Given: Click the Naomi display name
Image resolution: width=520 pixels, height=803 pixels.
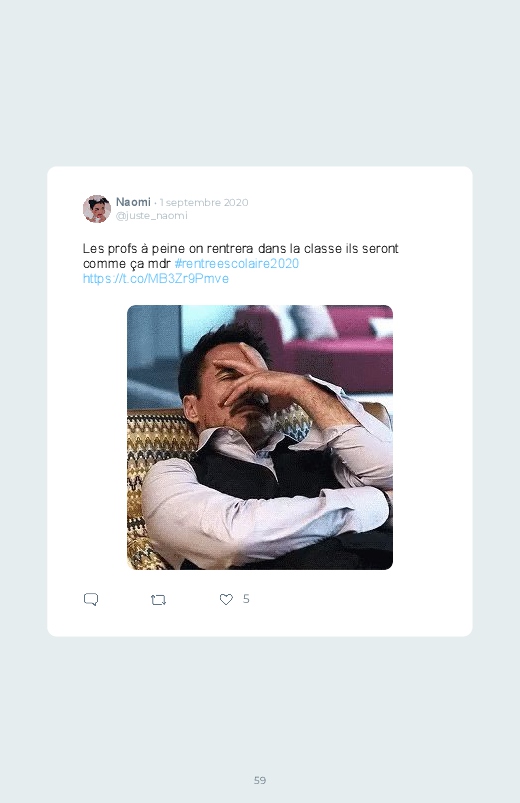Looking at the screenshot, I should pyautogui.click(x=133, y=202).
